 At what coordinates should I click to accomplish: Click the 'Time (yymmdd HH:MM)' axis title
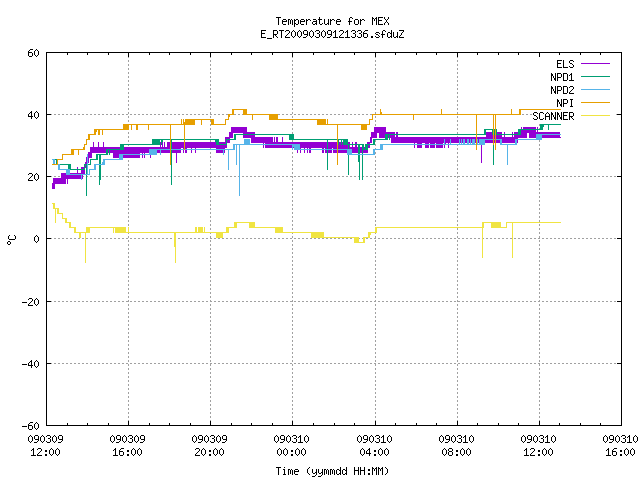point(332,471)
